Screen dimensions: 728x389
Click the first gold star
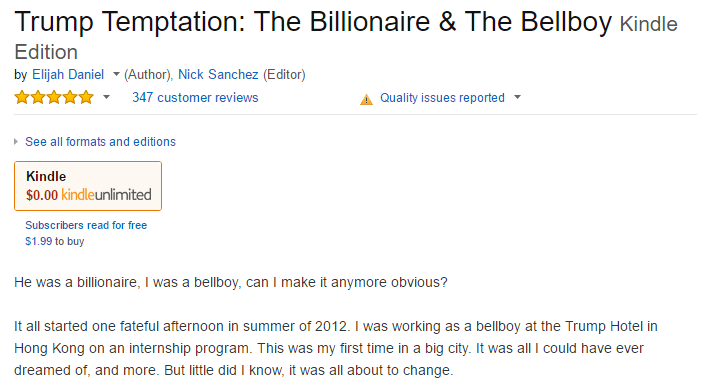pyautogui.click(x=22, y=97)
